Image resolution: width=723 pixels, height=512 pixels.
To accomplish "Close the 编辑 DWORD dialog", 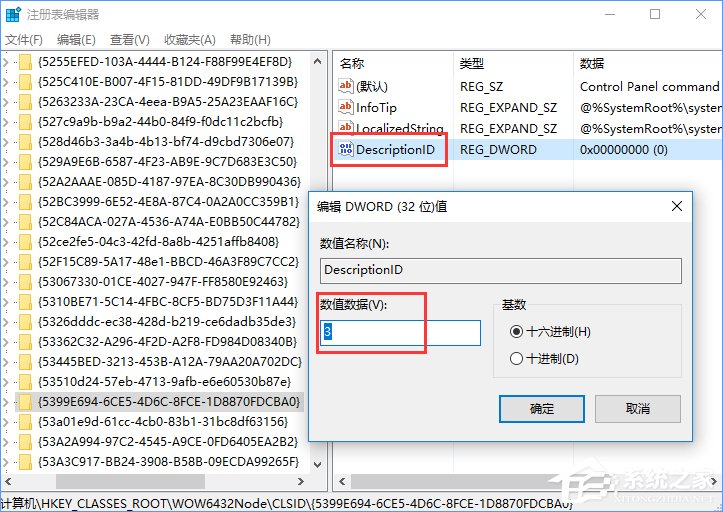I will click(x=676, y=206).
